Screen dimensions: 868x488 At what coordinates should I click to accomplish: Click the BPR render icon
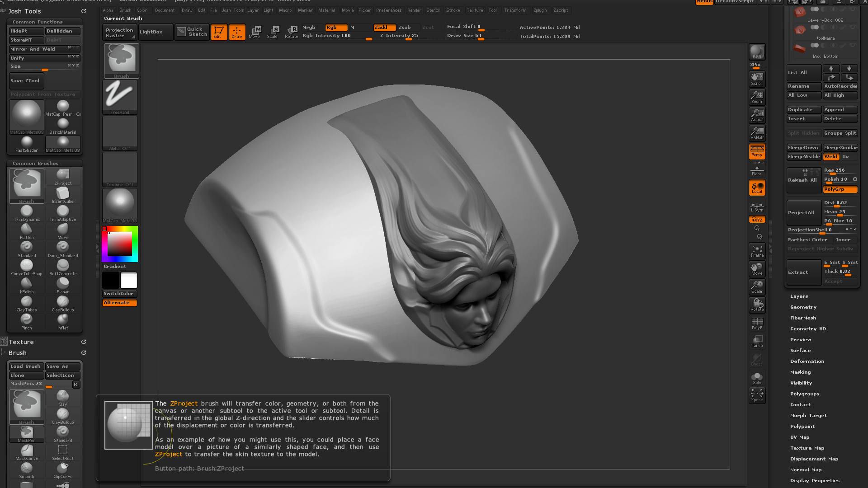[757, 52]
